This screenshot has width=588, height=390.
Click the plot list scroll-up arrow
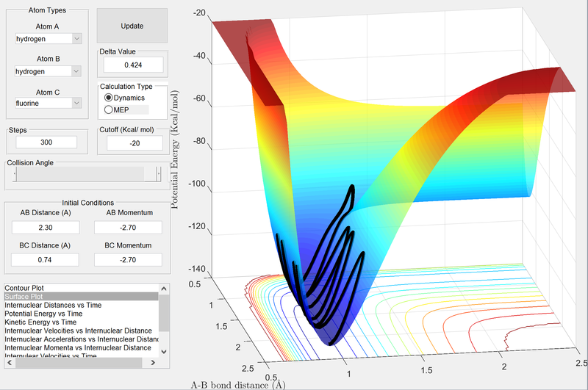pos(164,289)
